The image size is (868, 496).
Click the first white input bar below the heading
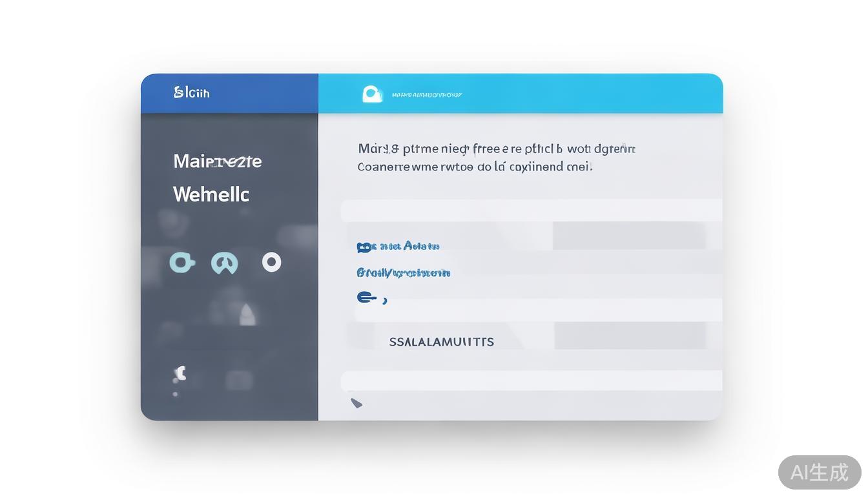tap(531, 211)
